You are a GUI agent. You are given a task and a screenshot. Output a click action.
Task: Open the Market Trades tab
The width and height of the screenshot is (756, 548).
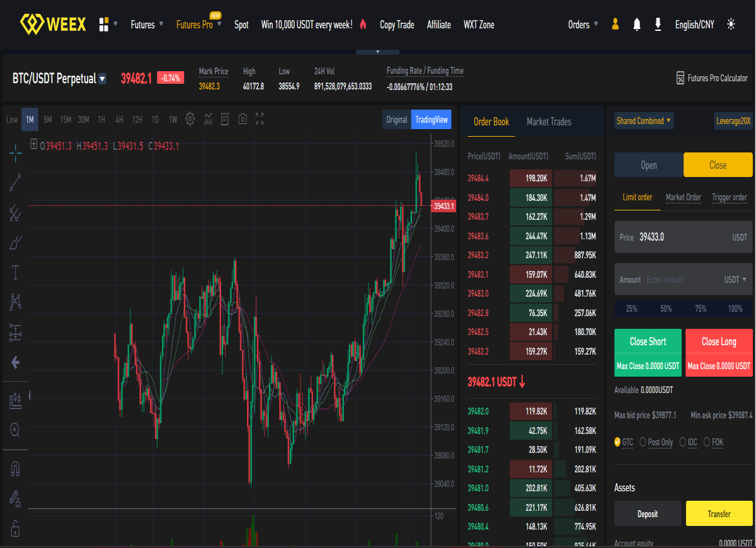tap(549, 122)
